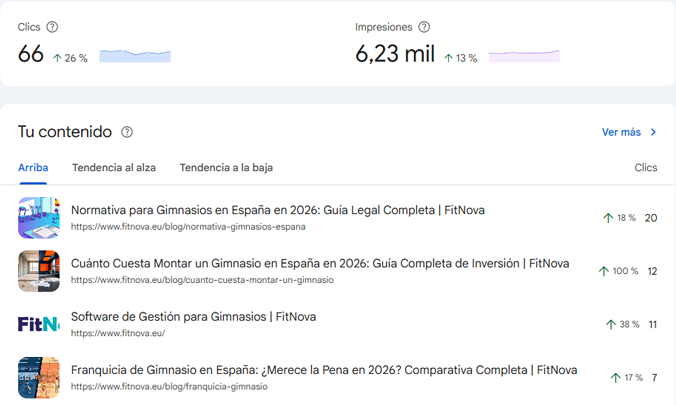Click the help icon next to Impresiones

424,27
